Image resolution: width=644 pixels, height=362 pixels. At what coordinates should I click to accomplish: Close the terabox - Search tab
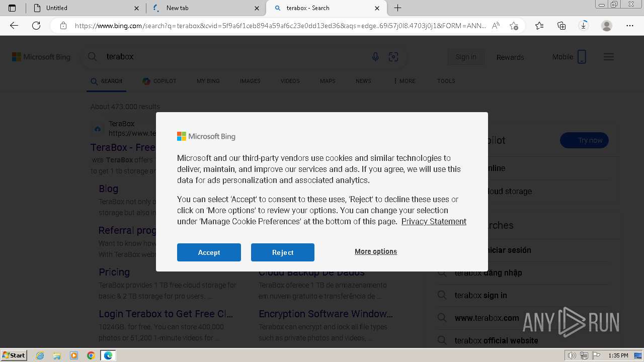click(377, 8)
